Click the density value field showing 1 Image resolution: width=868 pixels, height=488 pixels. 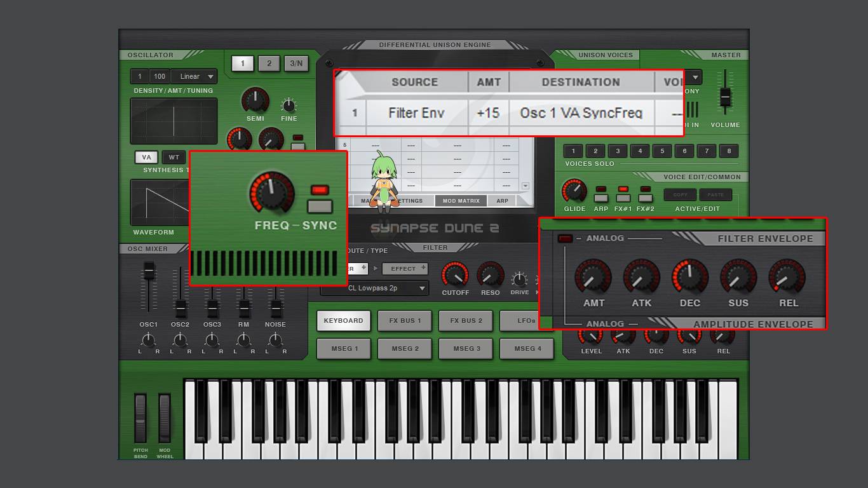point(140,76)
